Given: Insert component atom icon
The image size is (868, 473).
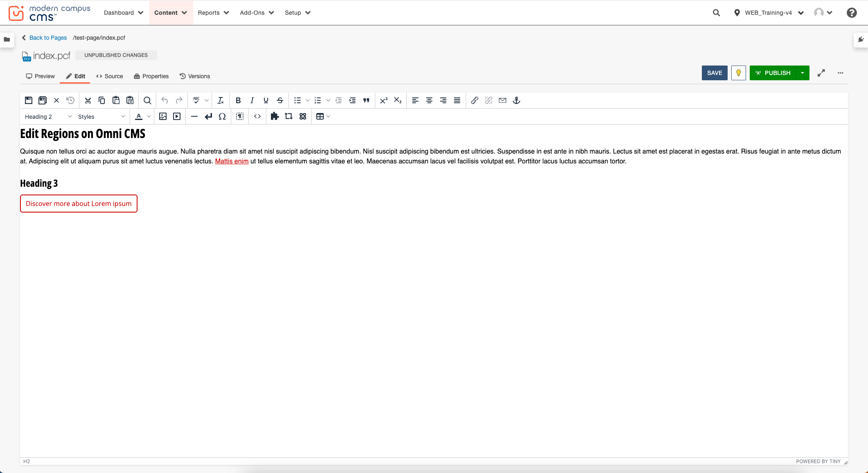Looking at the screenshot, I should coord(303,117).
